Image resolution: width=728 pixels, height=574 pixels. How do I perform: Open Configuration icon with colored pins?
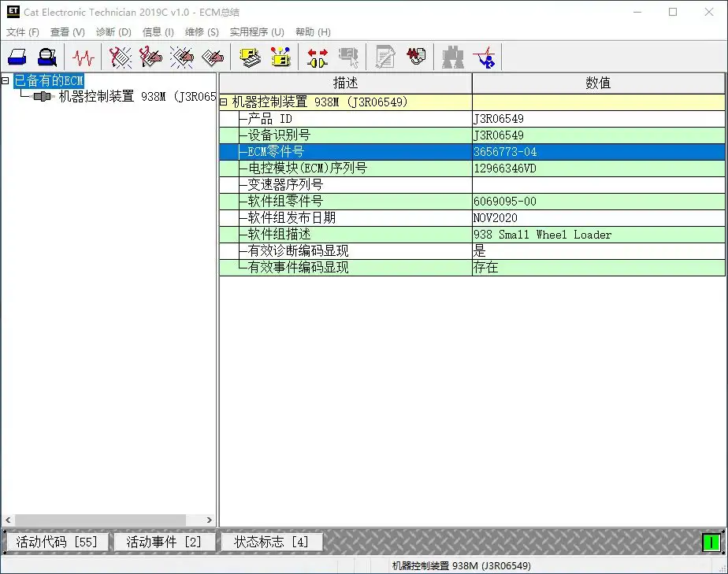[x=280, y=57]
